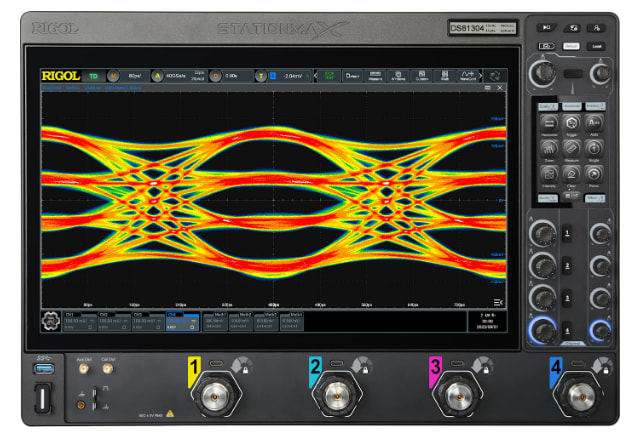
Task: Tap the run/stop single hardware key
Action: 546,28
